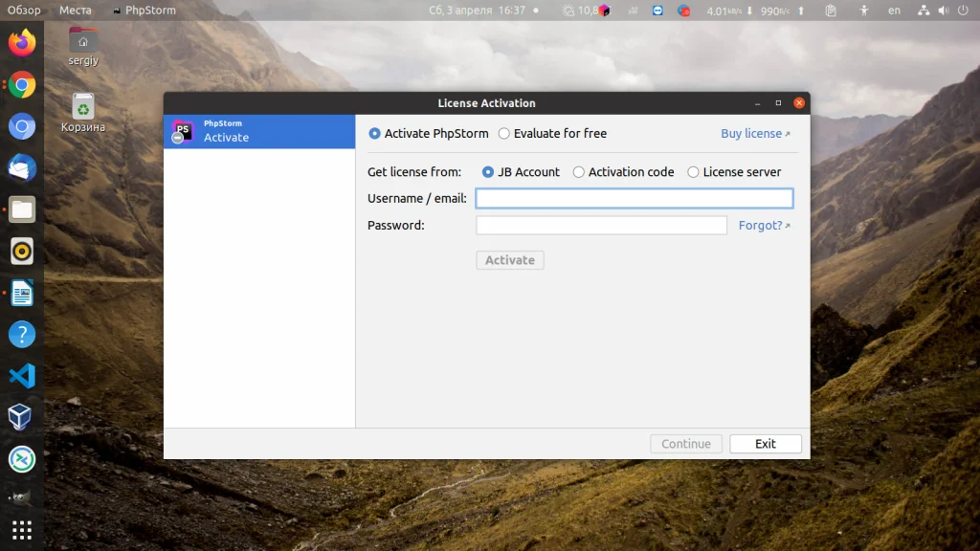The image size is (980, 551).
Task: Open the network indicator in the tray
Action: (922, 11)
